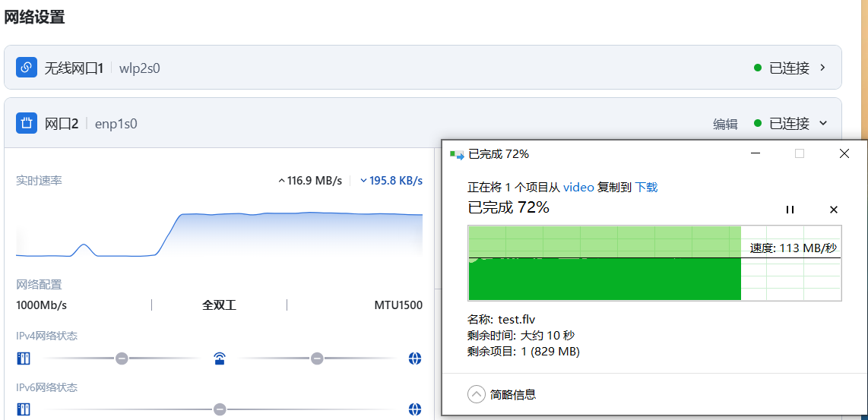This screenshot has height=420, width=868.
Task: Click the MTU1500 value
Action: pos(398,305)
